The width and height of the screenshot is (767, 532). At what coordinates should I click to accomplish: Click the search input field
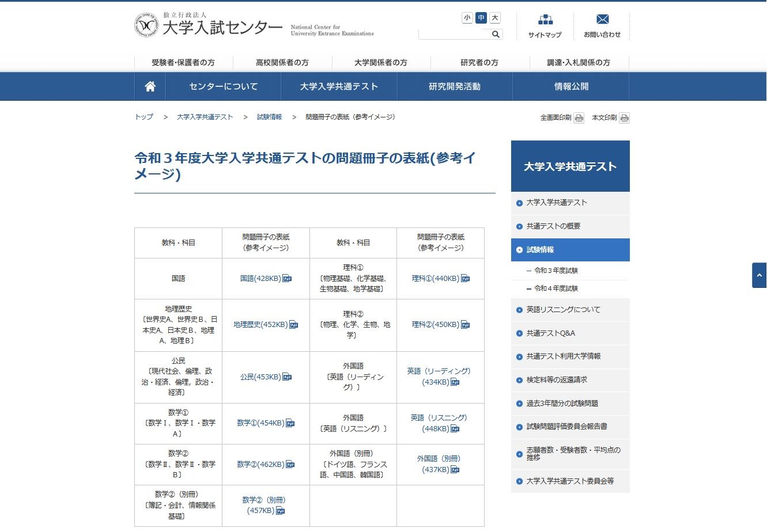click(x=454, y=35)
